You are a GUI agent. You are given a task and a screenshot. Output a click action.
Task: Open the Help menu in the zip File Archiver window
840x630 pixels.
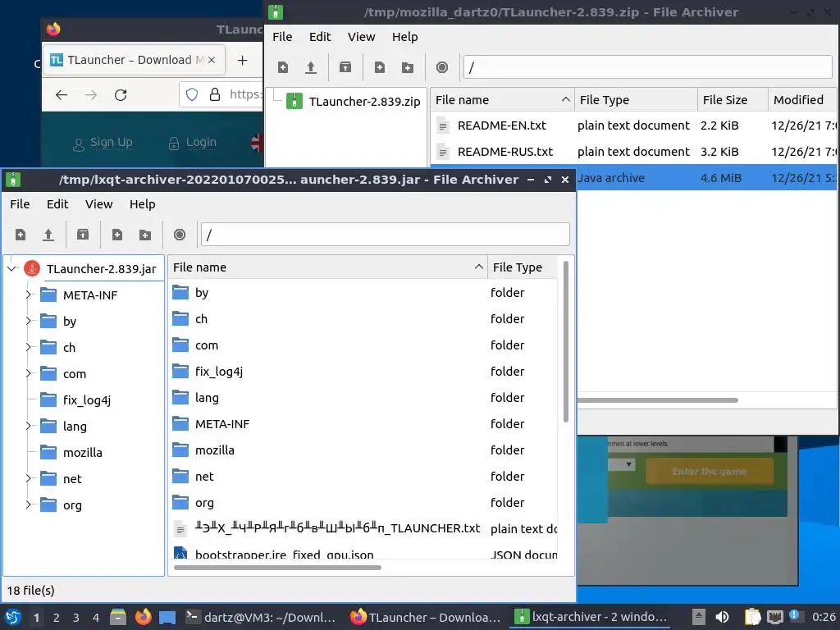(405, 37)
